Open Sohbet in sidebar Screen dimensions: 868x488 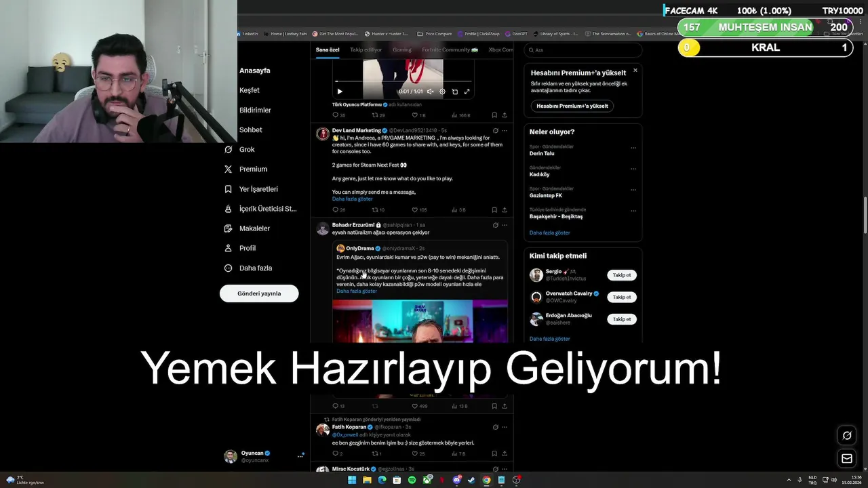pos(250,129)
